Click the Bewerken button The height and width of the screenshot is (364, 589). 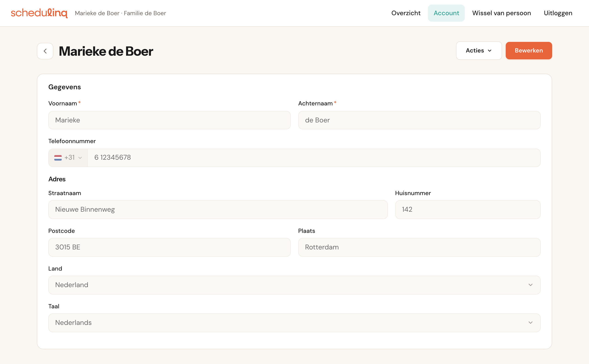coord(529,51)
